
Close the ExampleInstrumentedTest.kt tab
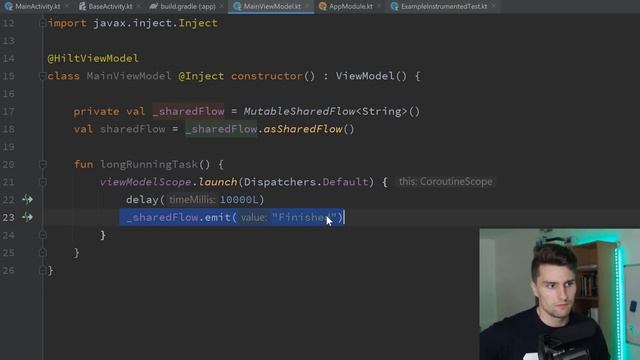493,7
